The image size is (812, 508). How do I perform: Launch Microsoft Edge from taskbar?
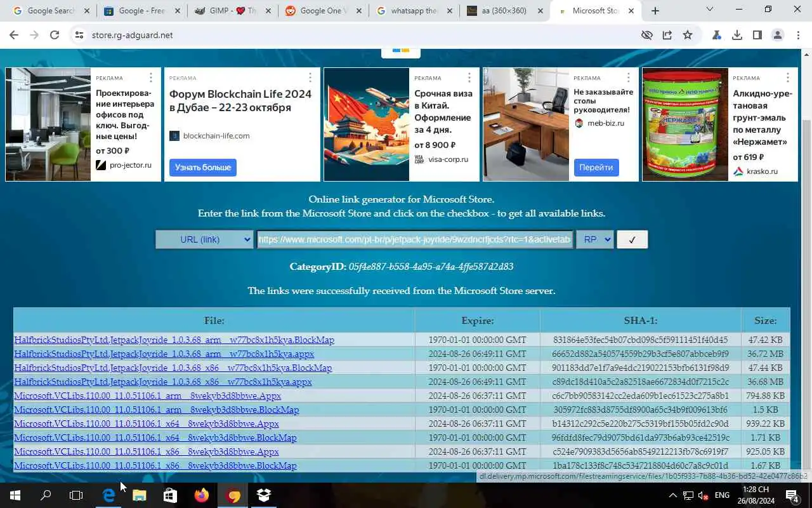tap(108, 495)
